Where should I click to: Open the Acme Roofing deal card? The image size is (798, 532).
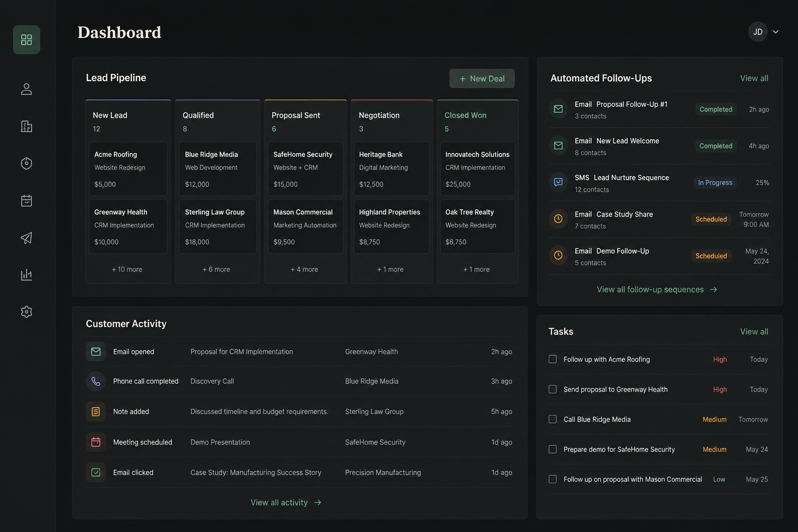click(128, 169)
